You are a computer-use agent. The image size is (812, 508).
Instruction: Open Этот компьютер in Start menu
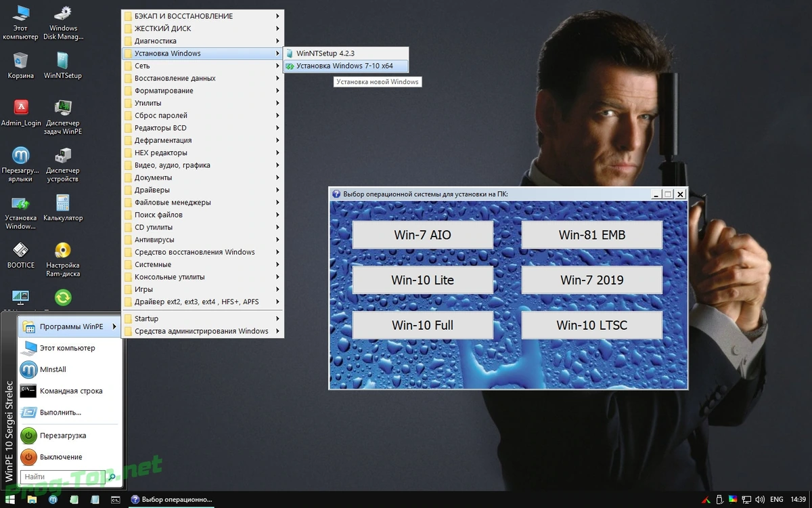click(x=69, y=348)
